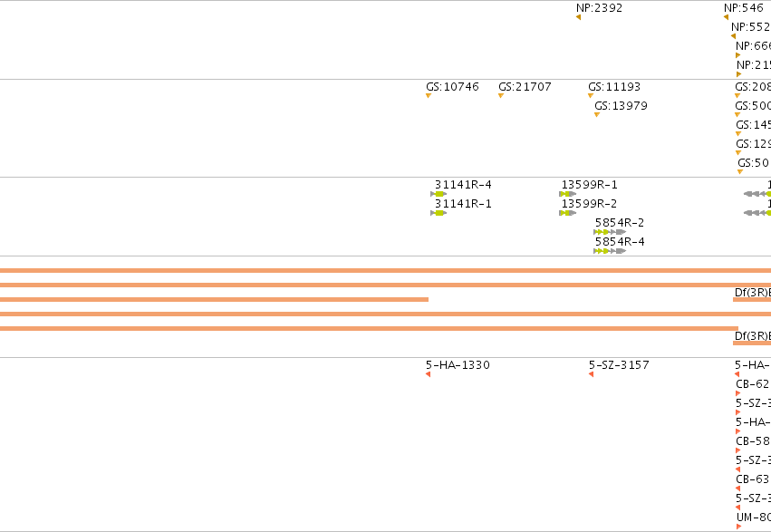Open the GS:11193 feature label
Screen dimensions: 771x532
(x=614, y=86)
